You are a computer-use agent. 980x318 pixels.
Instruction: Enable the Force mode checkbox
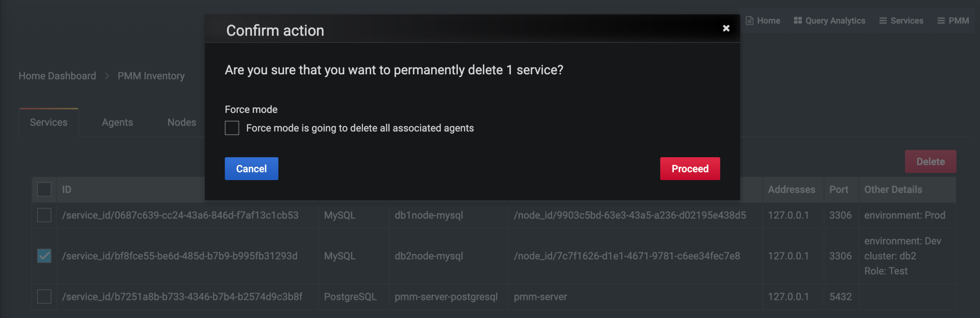(232, 128)
